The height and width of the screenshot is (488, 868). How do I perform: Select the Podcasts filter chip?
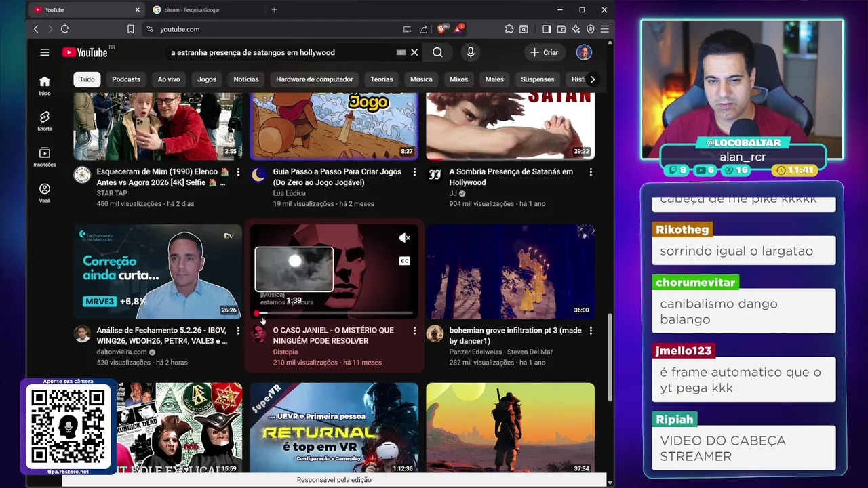coord(126,79)
